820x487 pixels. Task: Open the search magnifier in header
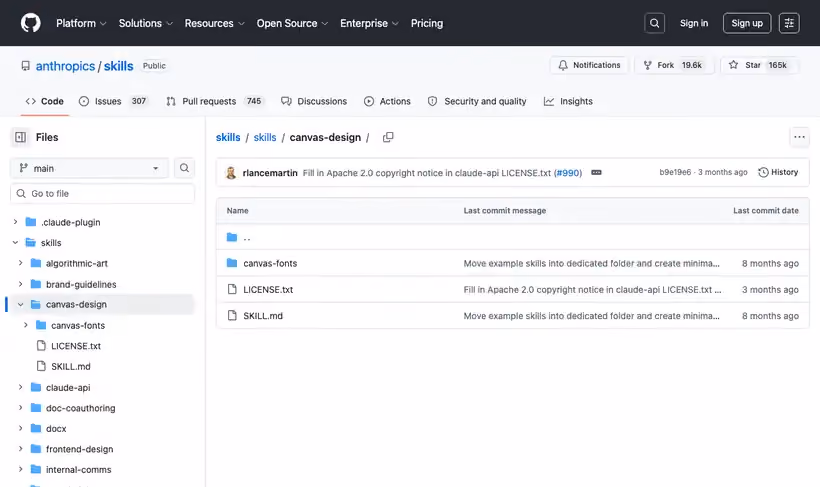tap(654, 23)
